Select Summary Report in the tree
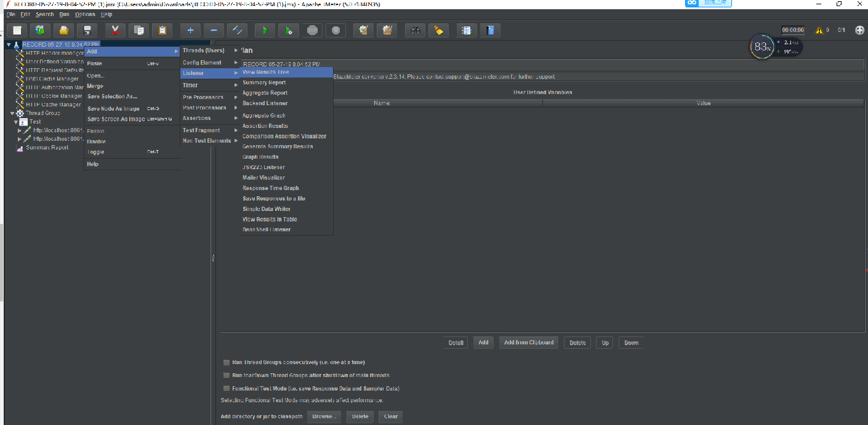Screen dimensions: 868x425 [x=47, y=148]
